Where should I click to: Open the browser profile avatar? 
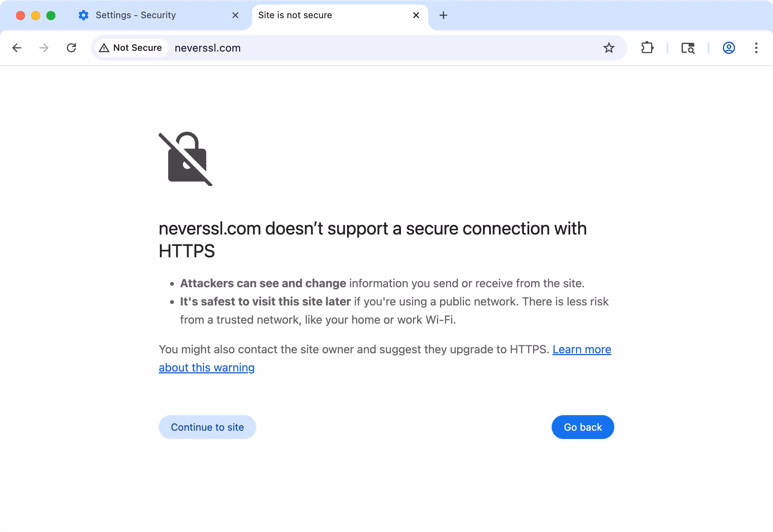(x=729, y=48)
